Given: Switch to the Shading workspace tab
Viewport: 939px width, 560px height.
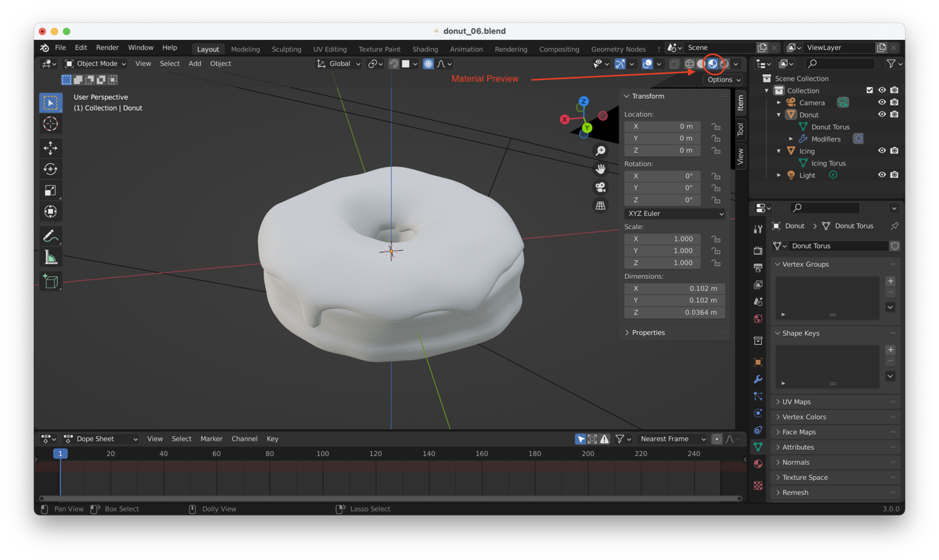Looking at the screenshot, I should 425,49.
